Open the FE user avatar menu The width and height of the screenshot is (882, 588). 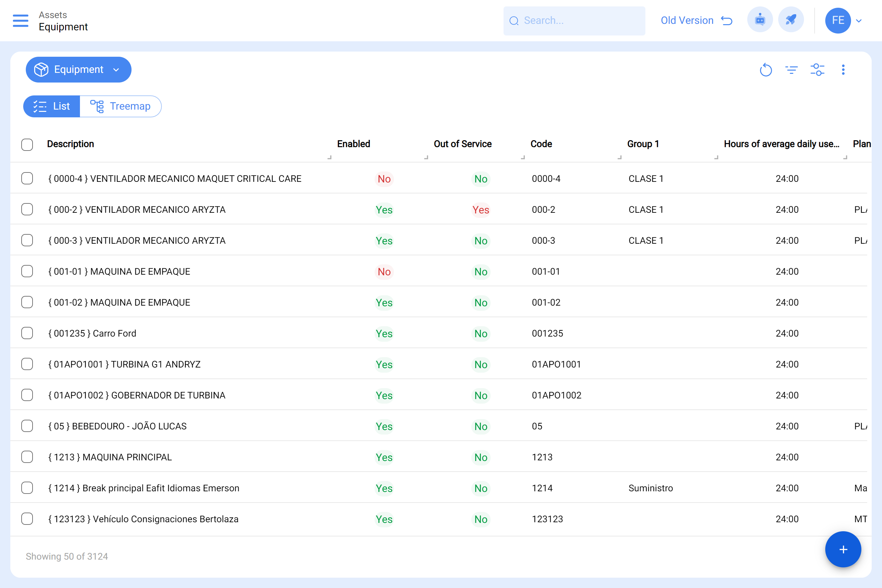[x=838, y=21]
